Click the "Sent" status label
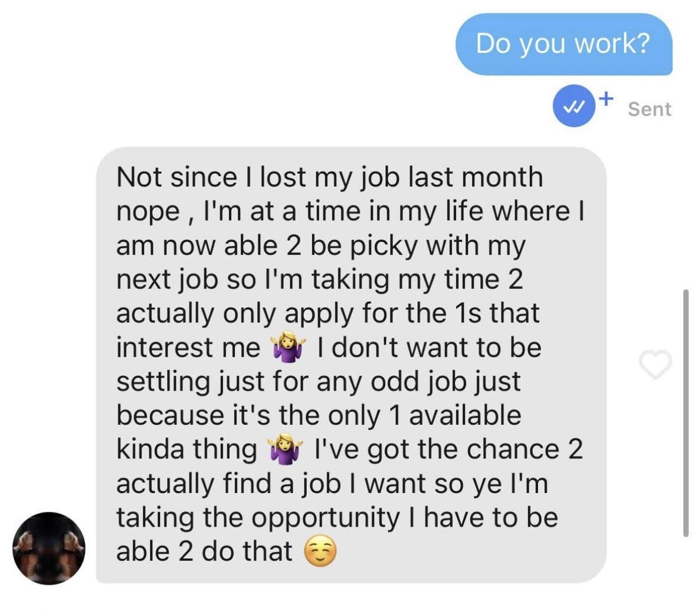The image size is (694, 616). (649, 109)
